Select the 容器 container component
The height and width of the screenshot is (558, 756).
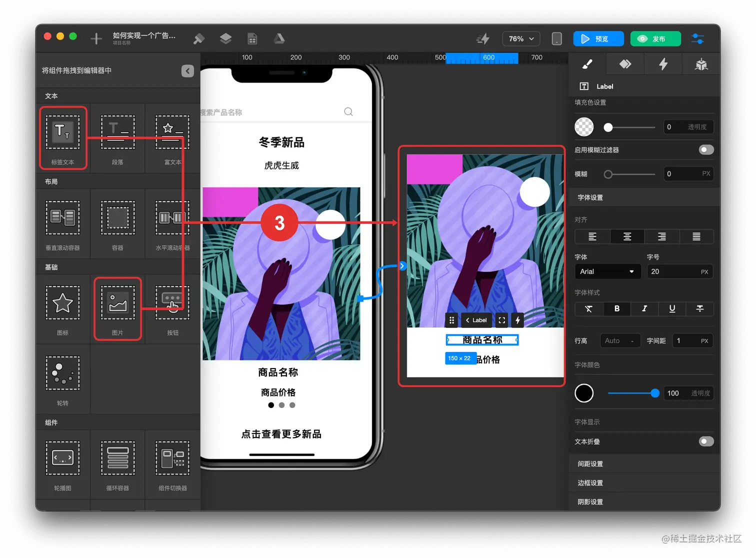click(x=117, y=223)
